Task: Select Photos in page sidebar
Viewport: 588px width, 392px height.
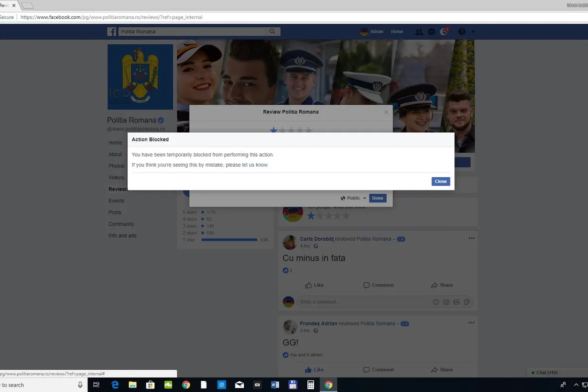Action: [116, 166]
